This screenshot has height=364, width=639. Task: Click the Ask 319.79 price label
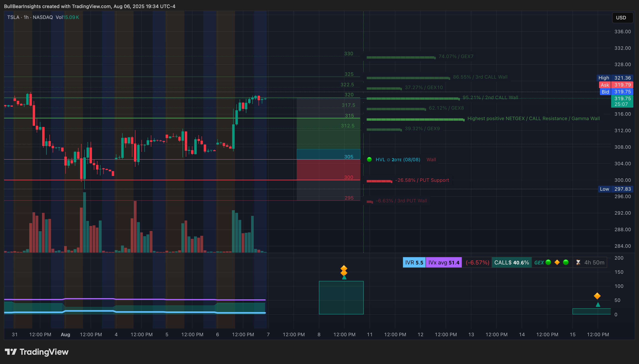tap(616, 85)
